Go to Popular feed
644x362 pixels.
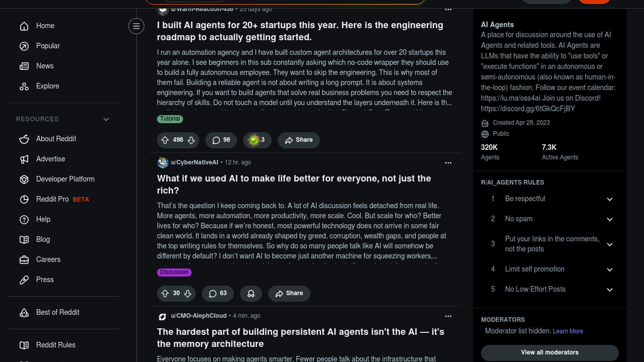coord(48,46)
